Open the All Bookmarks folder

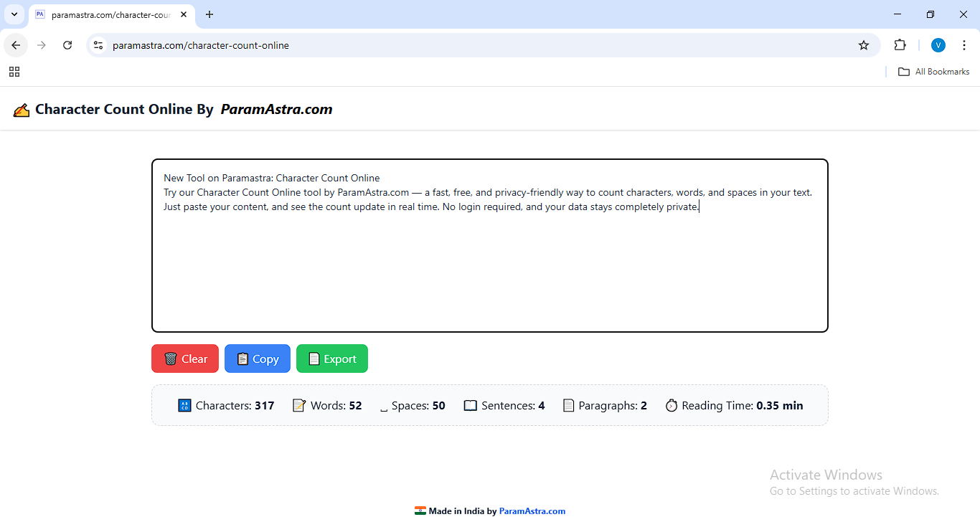(x=933, y=72)
